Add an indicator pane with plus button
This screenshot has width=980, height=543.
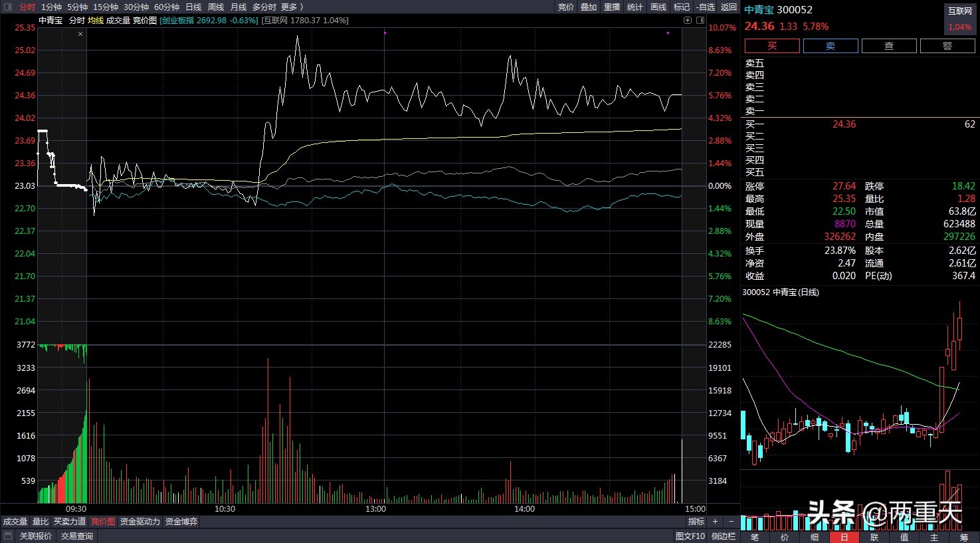pos(715,522)
